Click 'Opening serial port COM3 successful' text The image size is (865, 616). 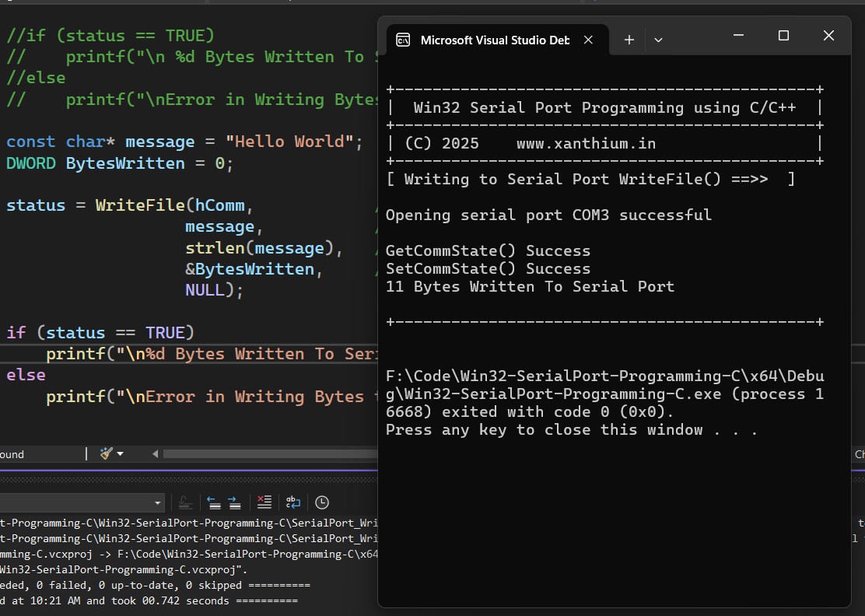[x=548, y=215]
